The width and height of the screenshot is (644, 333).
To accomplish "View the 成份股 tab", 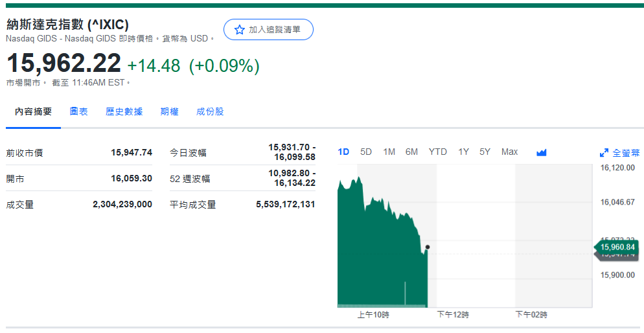I will (x=210, y=111).
